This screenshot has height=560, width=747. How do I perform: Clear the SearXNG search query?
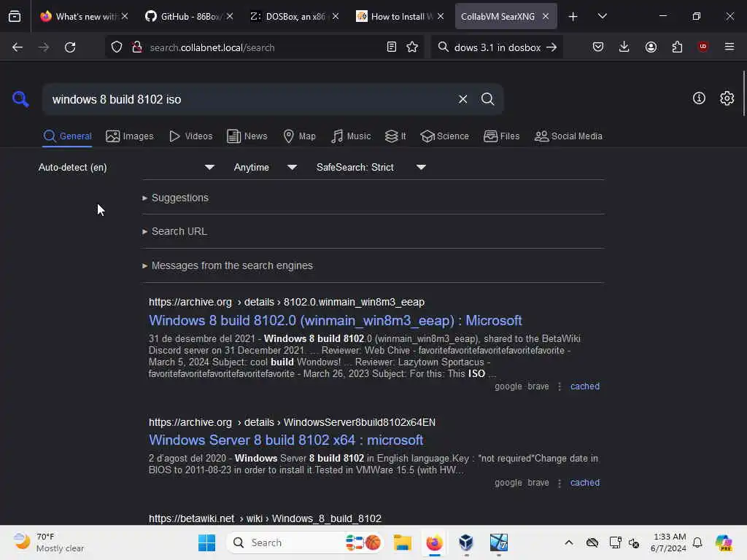pos(462,99)
